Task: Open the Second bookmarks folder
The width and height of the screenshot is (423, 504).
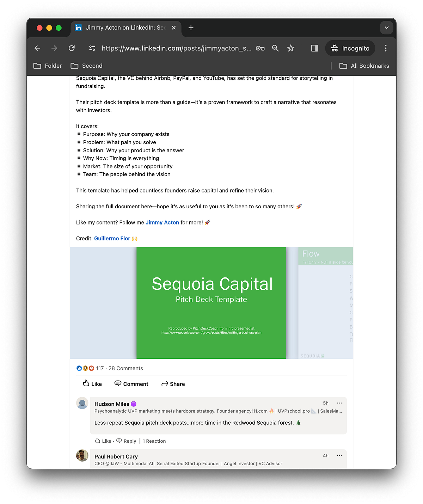Action: point(86,66)
